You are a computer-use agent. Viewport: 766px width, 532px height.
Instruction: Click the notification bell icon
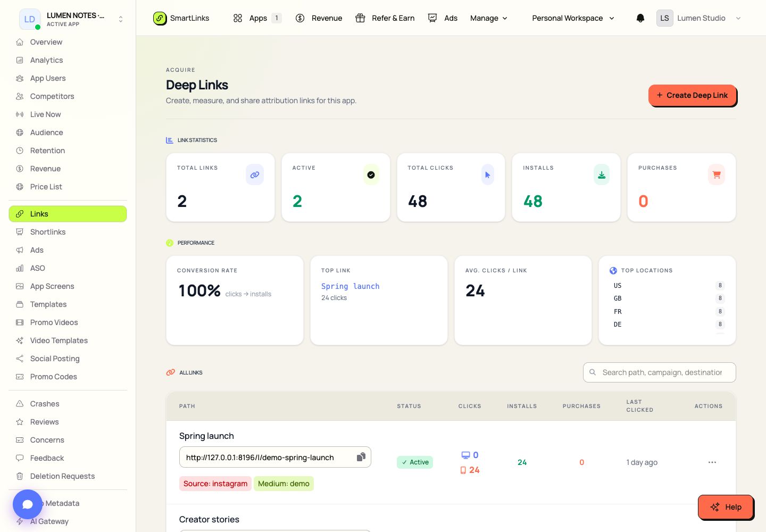point(640,18)
